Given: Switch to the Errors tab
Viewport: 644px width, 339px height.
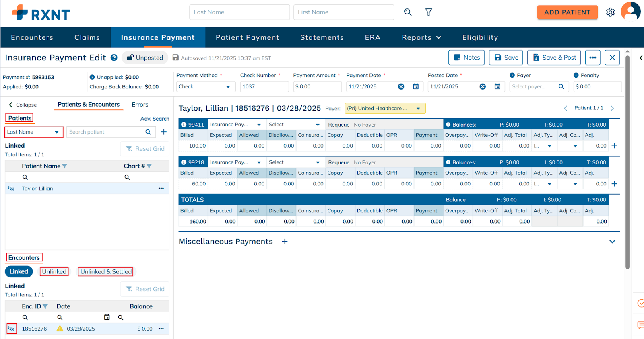Looking at the screenshot, I should [140, 105].
